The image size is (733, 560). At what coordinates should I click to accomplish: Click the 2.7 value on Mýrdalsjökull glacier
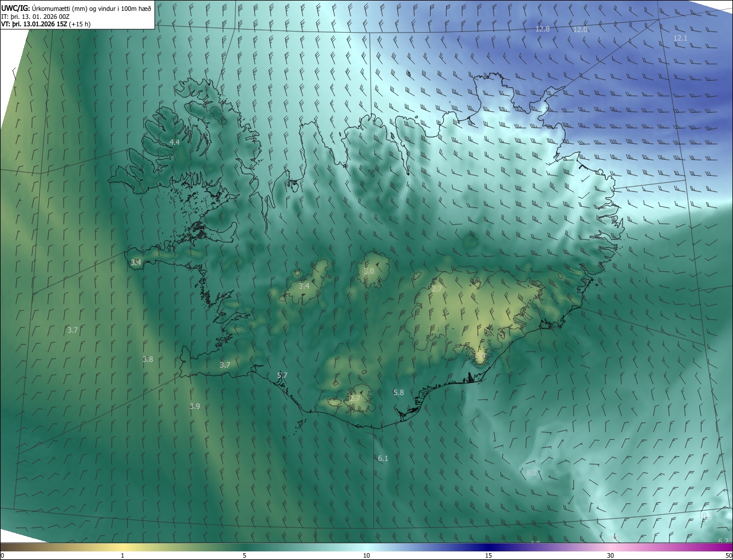point(355,397)
